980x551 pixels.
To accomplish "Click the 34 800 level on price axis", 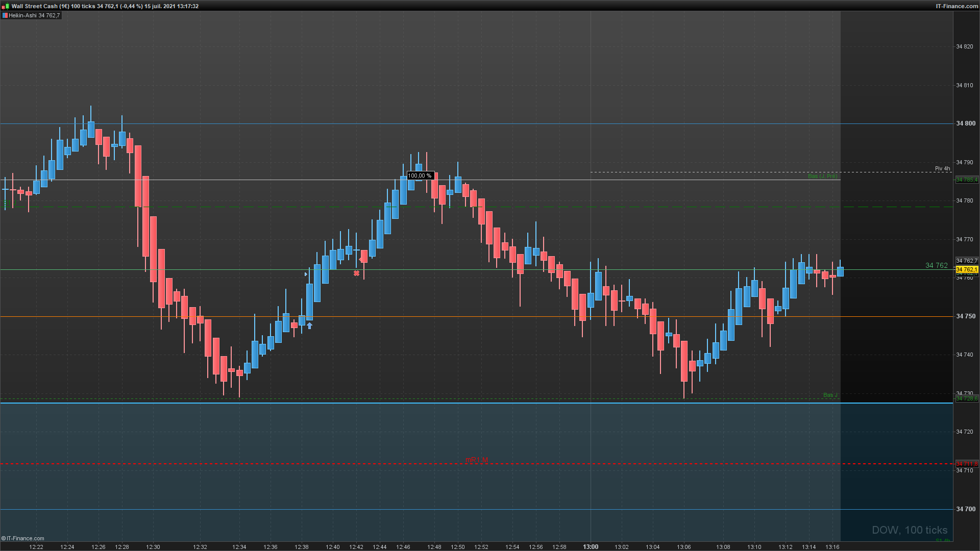I will [x=965, y=123].
